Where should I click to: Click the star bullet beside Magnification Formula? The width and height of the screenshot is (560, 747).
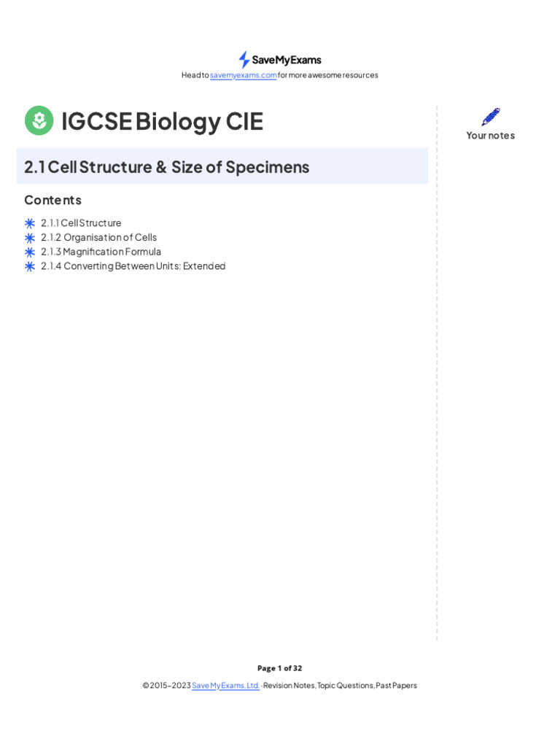[x=30, y=252]
